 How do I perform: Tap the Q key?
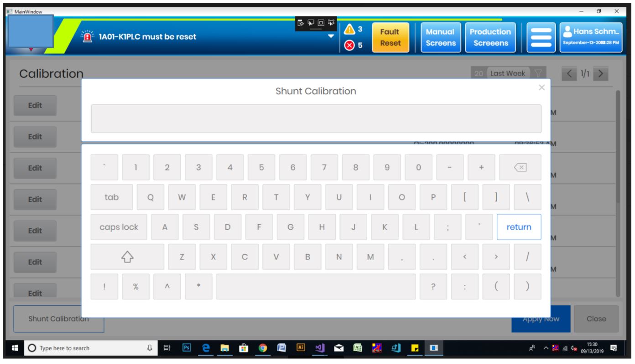tap(151, 197)
